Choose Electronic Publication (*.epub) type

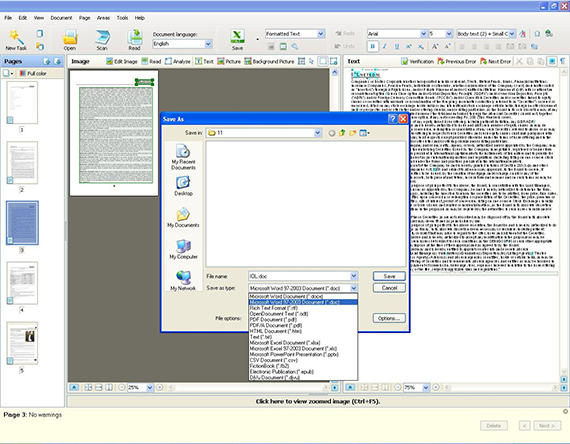tap(303, 372)
